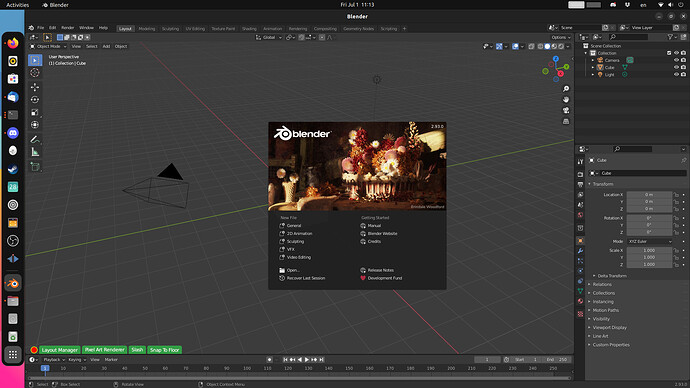Select the Annotate tool

pyautogui.click(x=35, y=139)
